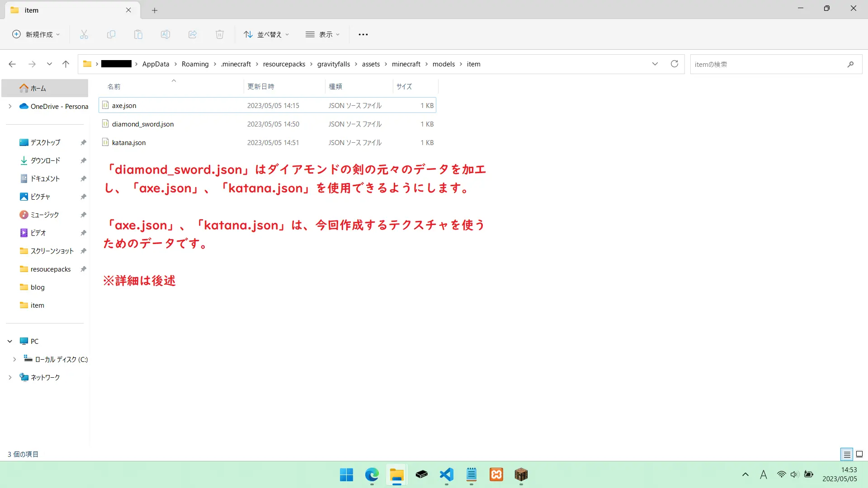The image size is (868, 488).
Task: Collapse the PC tree node
Action: point(10,342)
